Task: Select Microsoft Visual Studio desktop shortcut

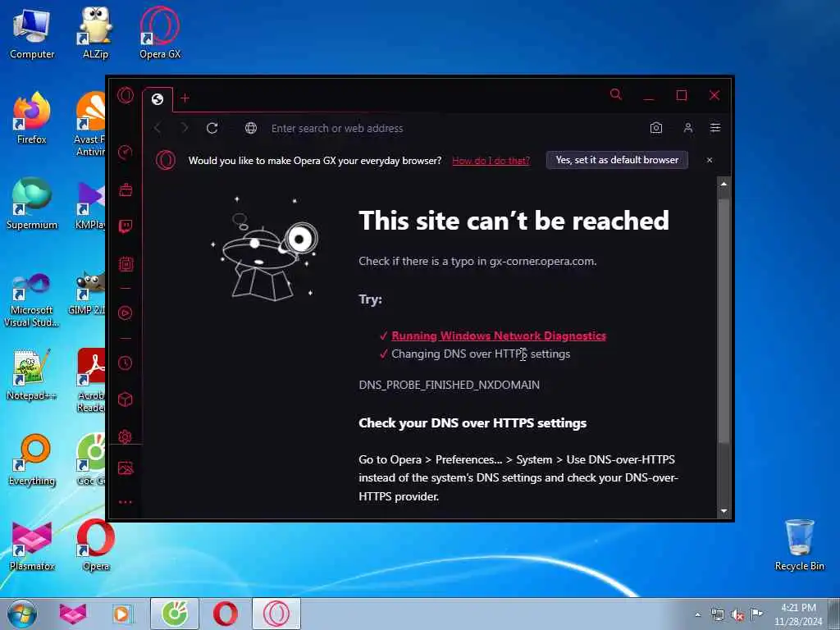Action: [32, 300]
